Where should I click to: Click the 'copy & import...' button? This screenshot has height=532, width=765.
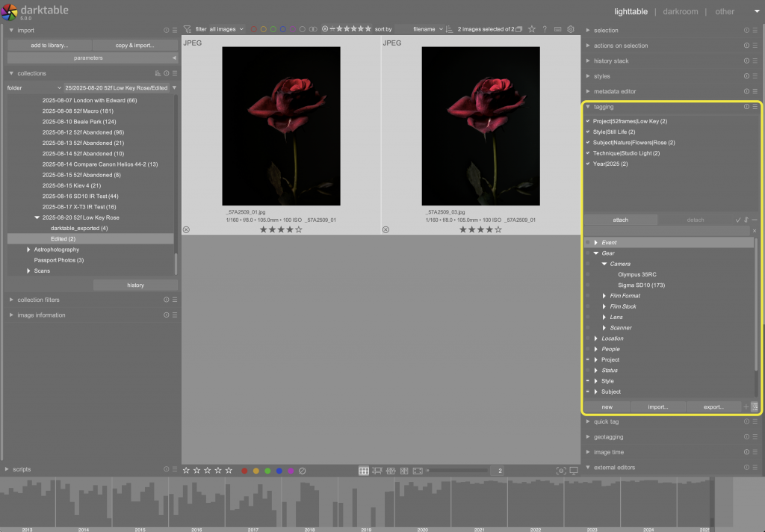[134, 46]
